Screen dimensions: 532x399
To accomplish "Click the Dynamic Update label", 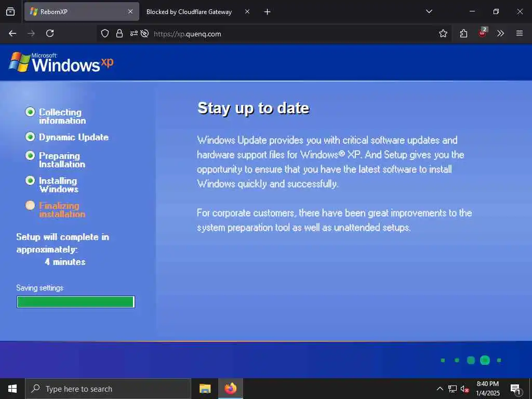I will tap(74, 137).
